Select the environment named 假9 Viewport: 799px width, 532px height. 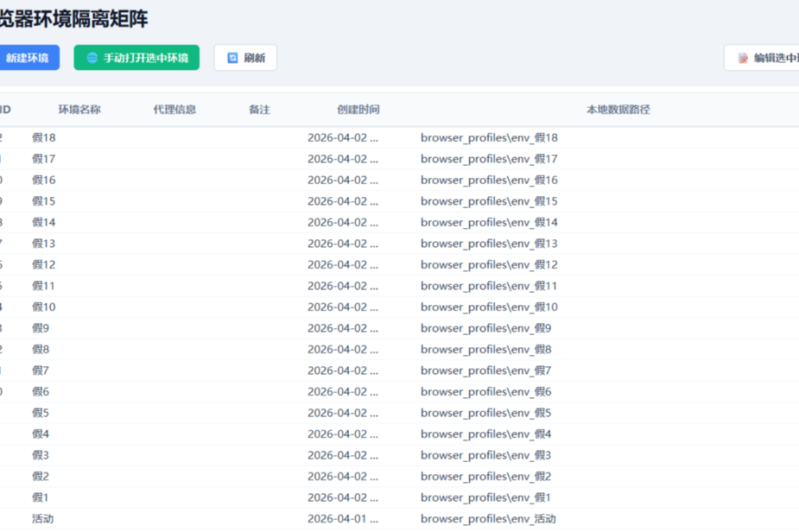(41, 328)
